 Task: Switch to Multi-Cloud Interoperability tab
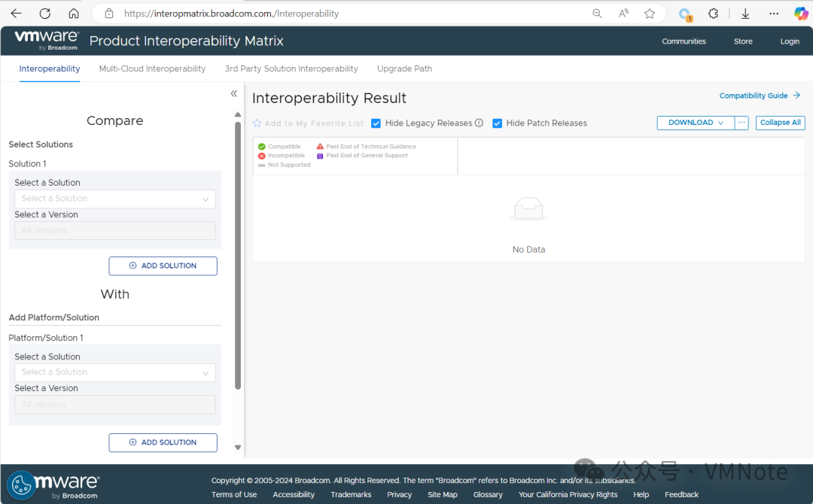click(152, 68)
